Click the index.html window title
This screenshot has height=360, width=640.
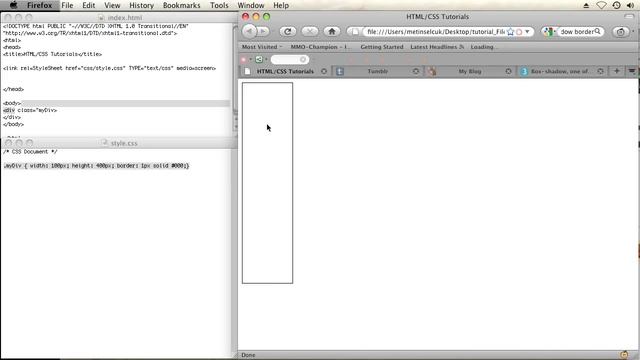125,18
